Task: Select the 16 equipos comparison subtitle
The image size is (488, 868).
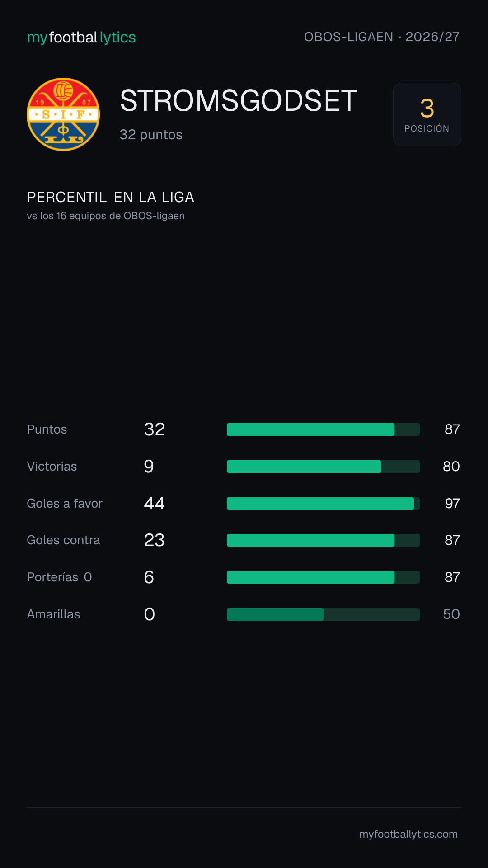Action: pos(106,216)
